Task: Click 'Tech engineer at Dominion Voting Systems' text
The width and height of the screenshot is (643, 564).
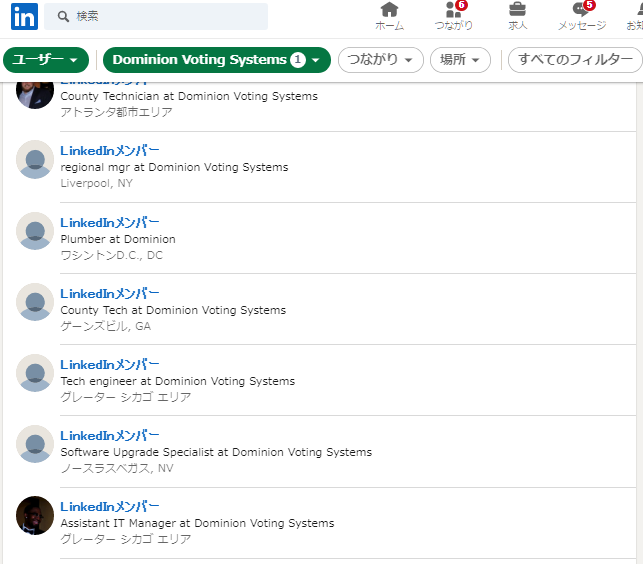Action: (x=178, y=381)
